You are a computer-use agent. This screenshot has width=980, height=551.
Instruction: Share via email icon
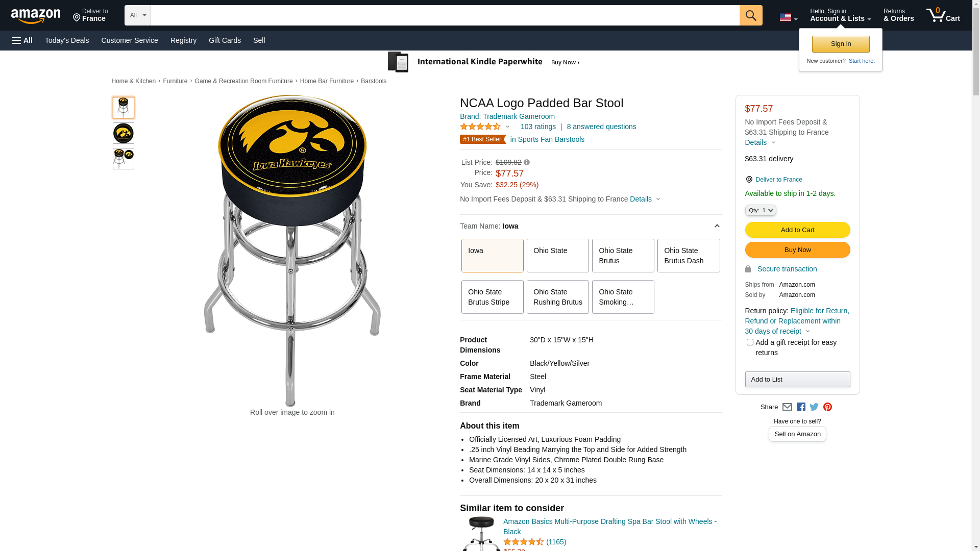click(x=787, y=407)
